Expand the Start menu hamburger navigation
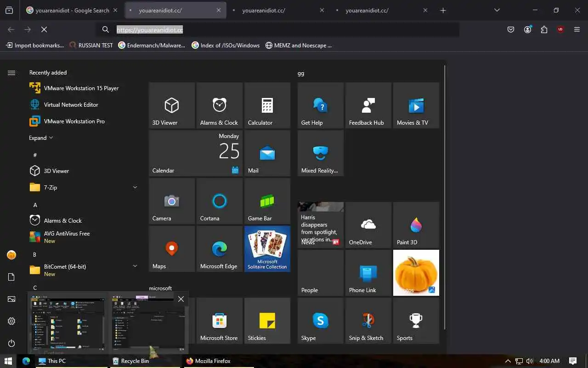The image size is (588, 368). (11, 73)
